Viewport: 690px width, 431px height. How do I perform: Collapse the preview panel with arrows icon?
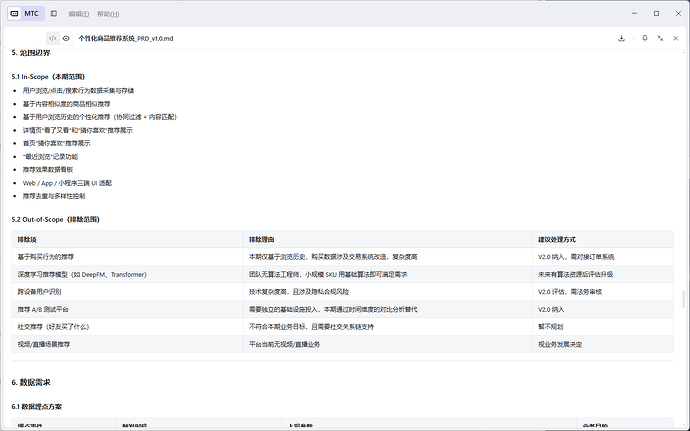[x=660, y=38]
